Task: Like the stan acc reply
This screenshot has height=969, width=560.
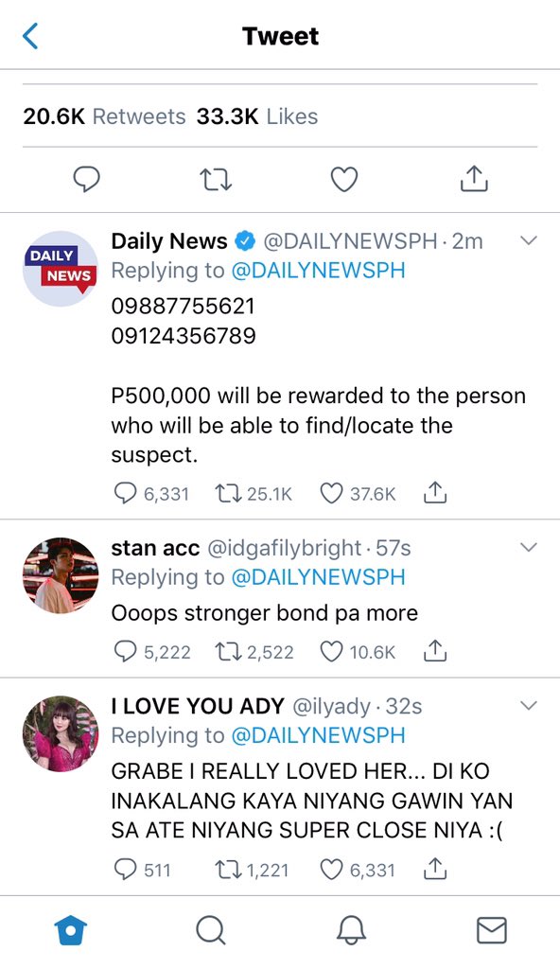Action: click(x=331, y=651)
